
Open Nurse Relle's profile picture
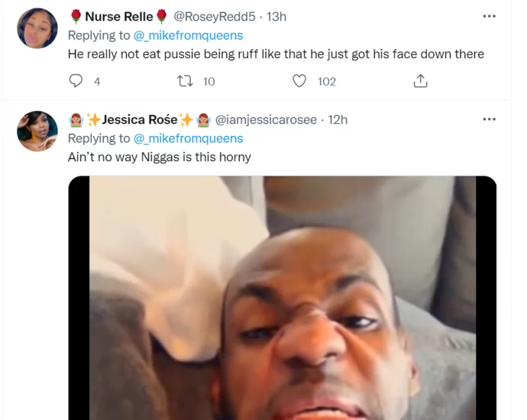(37, 29)
